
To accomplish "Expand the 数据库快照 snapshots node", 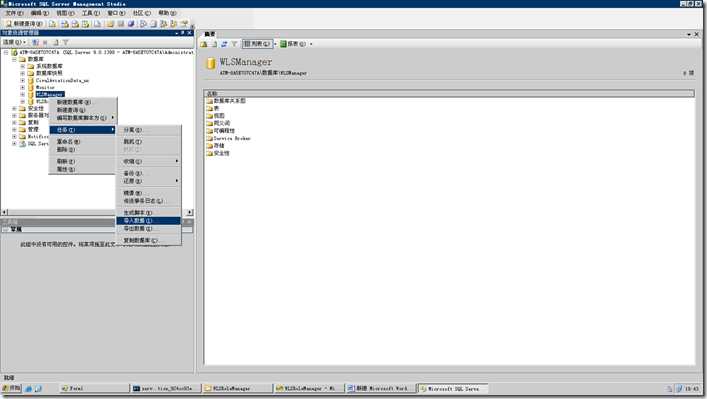I will coord(23,73).
